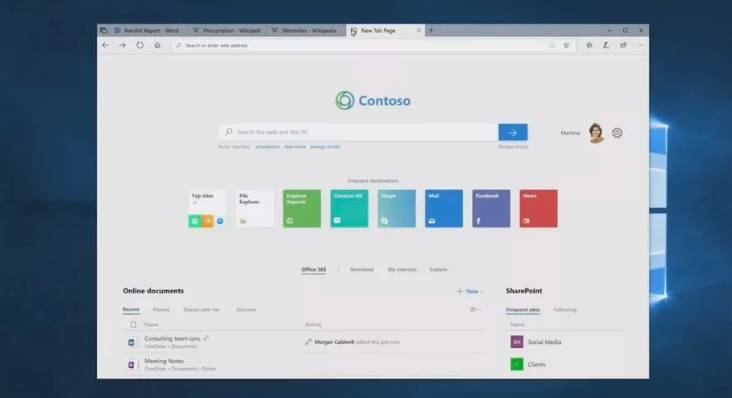This screenshot has height=398, width=732.
Task: Select the Shared with me tab
Action: click(201, 310)
